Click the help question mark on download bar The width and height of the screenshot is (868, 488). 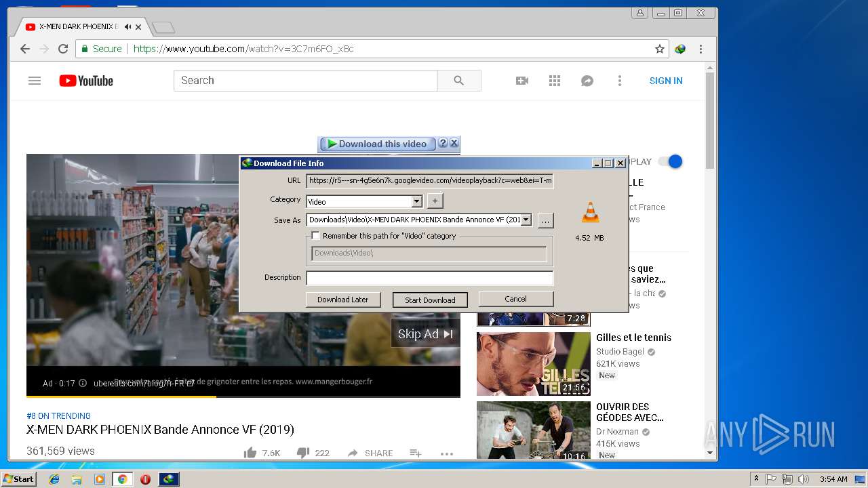[x=443, y=143]
